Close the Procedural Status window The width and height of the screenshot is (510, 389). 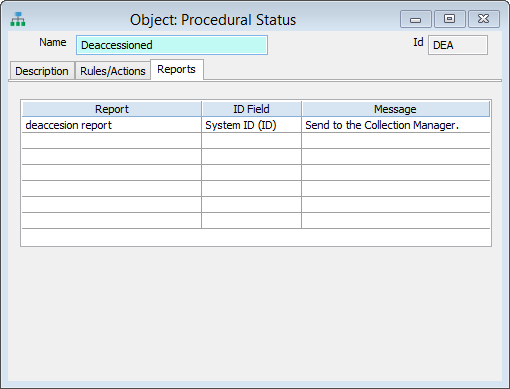coord(484,19)
